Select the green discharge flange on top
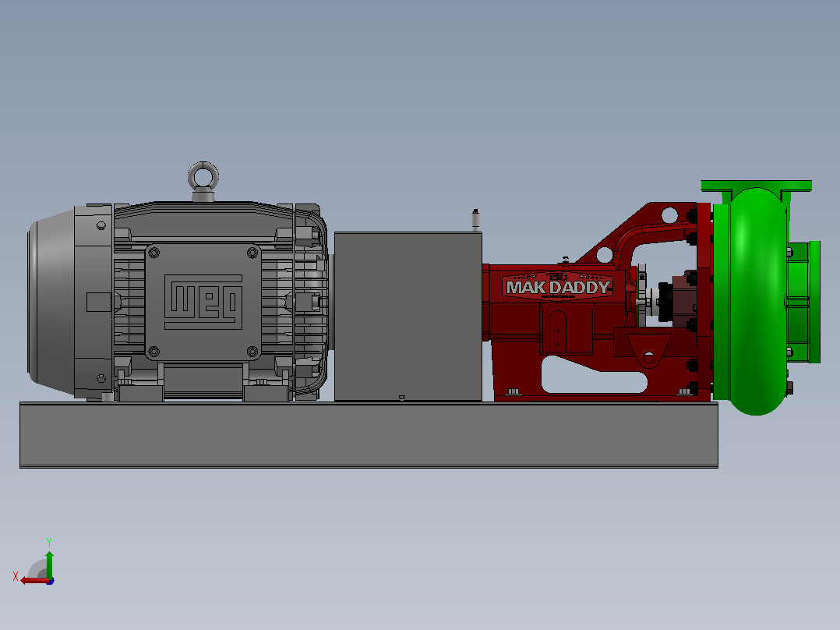 756,186
